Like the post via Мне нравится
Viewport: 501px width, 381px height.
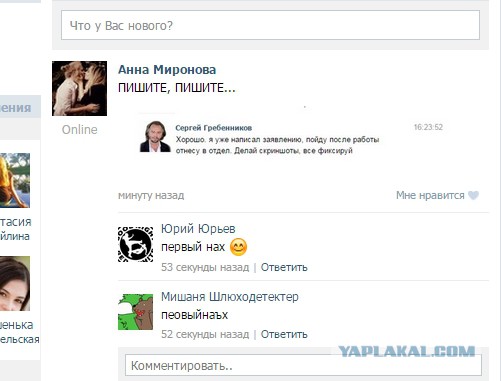(x=430, y=195)
